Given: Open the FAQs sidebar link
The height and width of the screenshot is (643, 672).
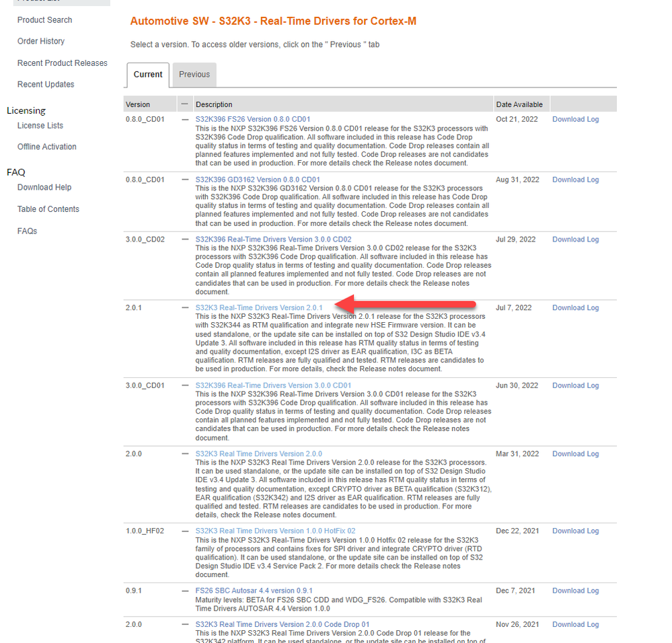Looking at the screenshot, I should click(27, 231).
